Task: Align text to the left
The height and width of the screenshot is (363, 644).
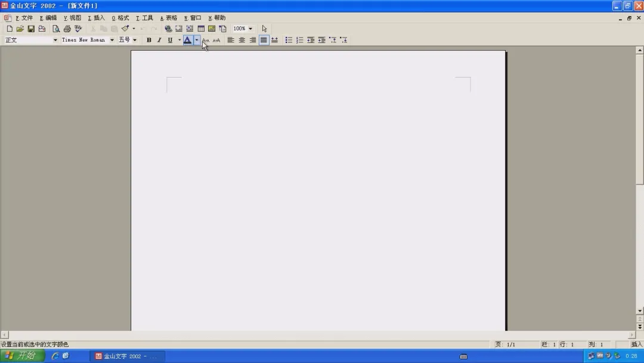Action: point(231,40)
